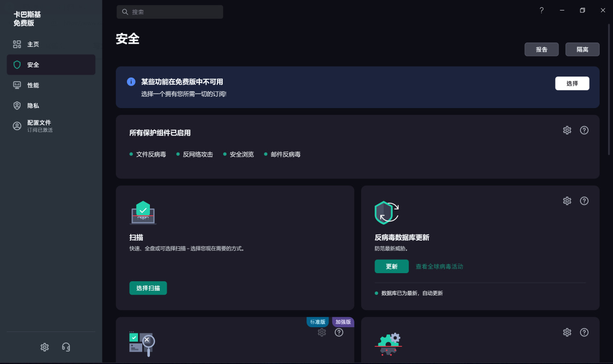Click the 反网络攻击 component label

tap(198, 154)
